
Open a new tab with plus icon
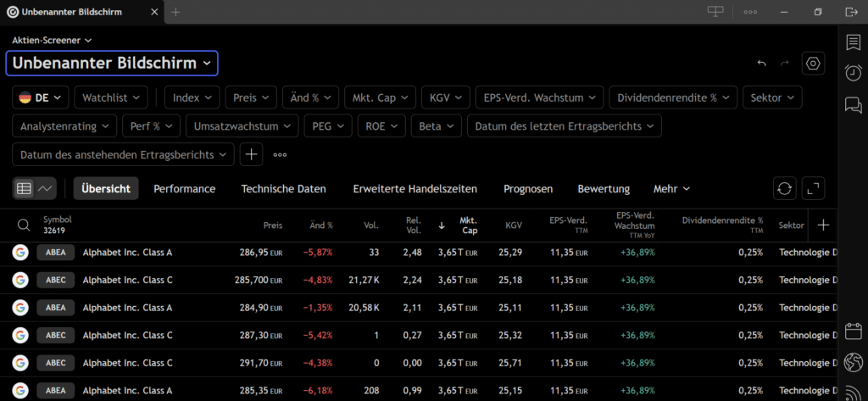176,12
